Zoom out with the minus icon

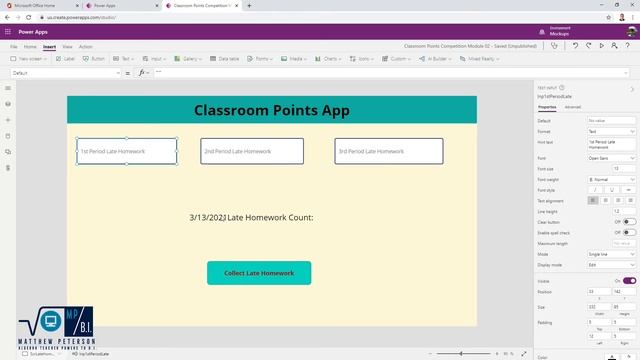coord(430,353)
